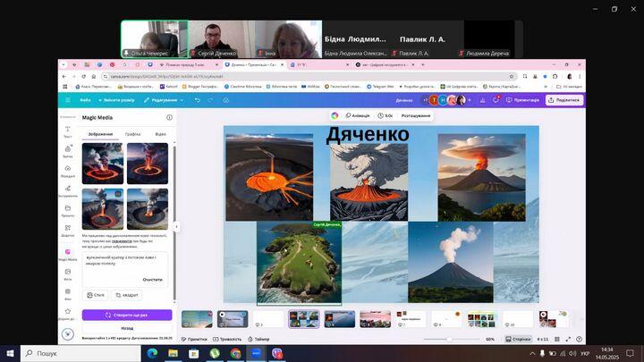Open the analytics chart icon in header
Screen dimensions: 644x362
click(483, 100)
